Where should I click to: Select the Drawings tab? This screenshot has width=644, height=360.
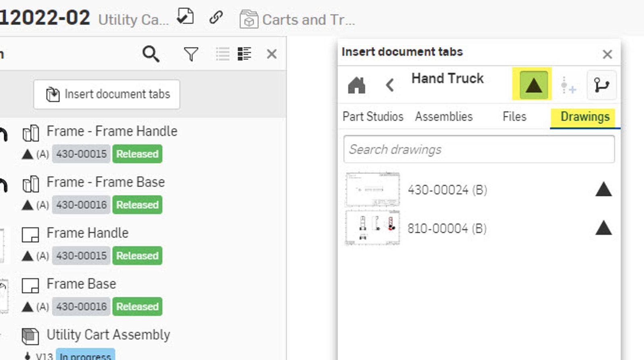[585, 117]
